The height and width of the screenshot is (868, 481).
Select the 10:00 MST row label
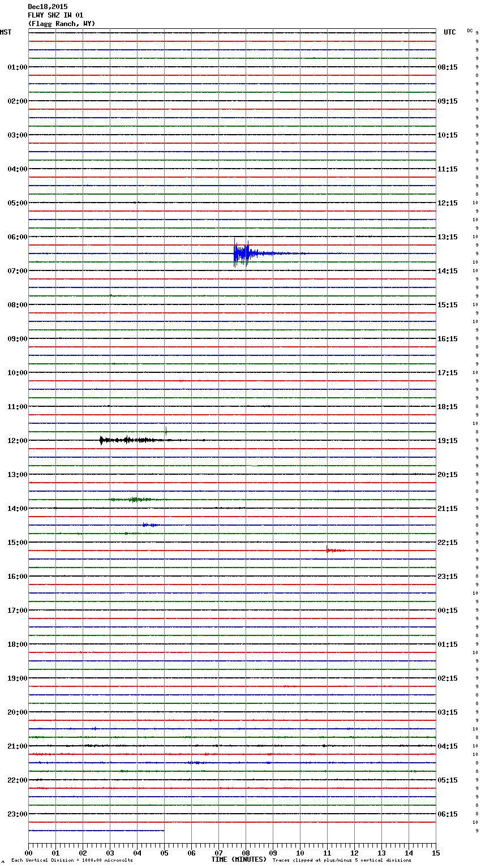pos(18,373)
